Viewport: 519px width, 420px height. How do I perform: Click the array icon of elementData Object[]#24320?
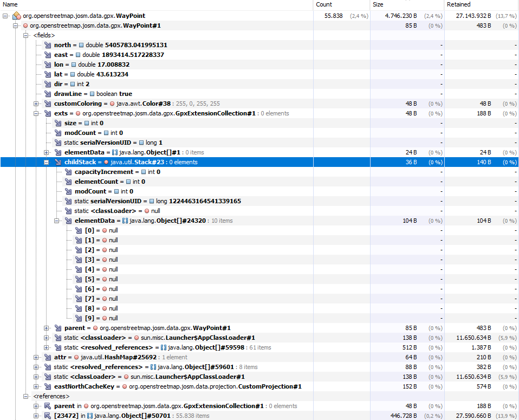125,221
